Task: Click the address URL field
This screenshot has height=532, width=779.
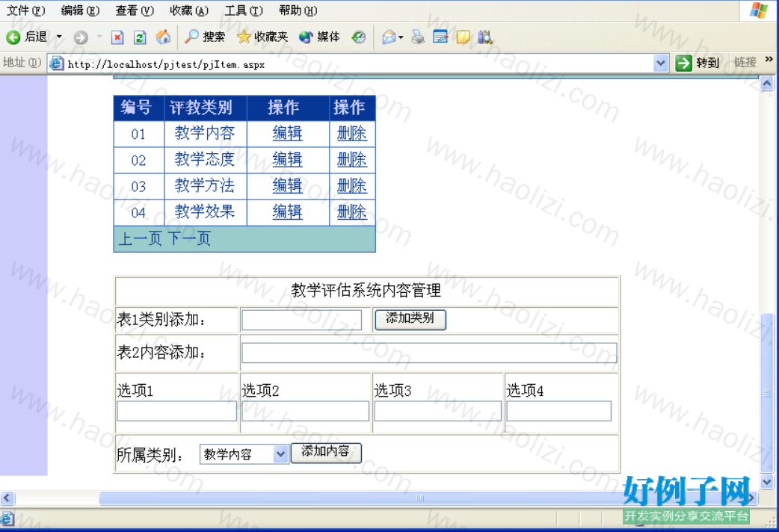Action: [357, 64]
